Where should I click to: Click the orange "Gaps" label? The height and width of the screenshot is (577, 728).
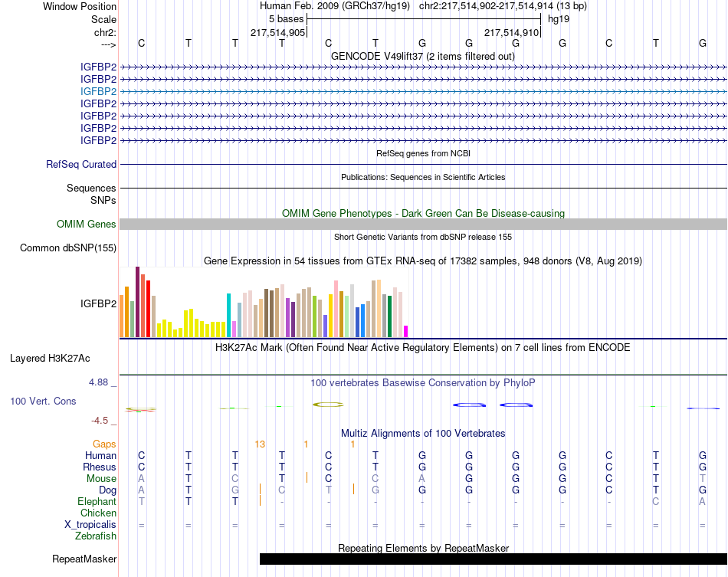pyautogui.click(x=104, y=444)
